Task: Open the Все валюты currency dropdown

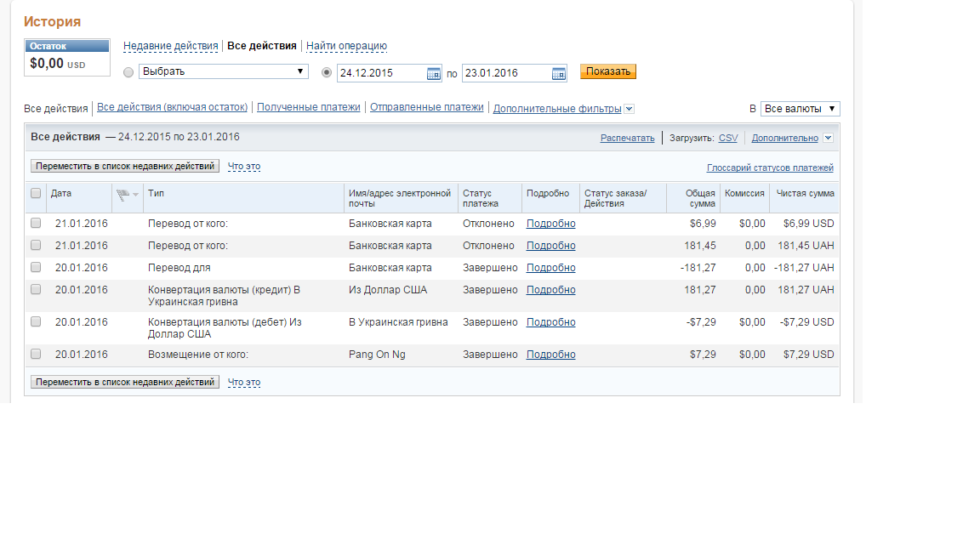Action: pyautogui.click(x=800, y=109)
